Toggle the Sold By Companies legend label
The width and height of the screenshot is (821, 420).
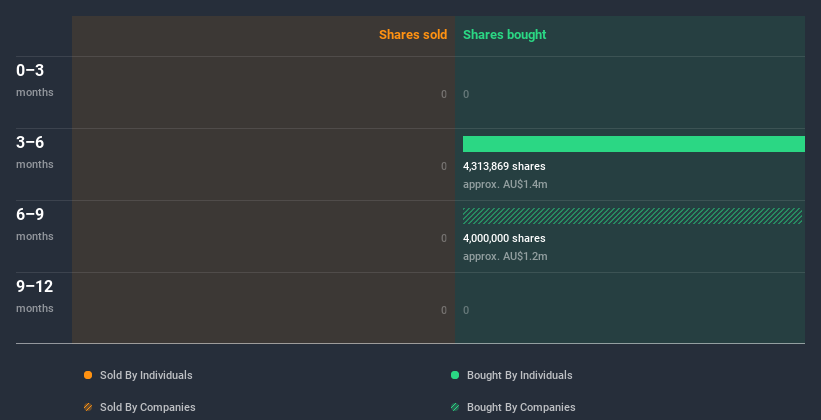click(147, 407)
